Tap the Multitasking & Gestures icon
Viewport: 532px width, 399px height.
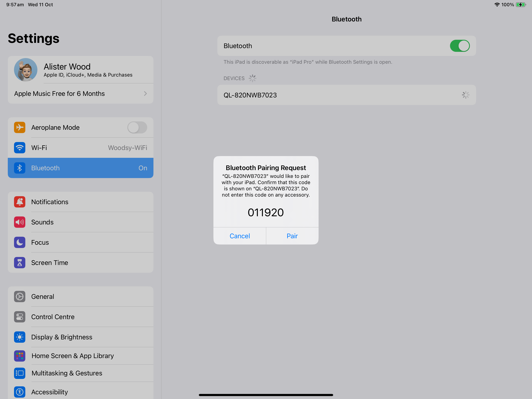pos(20,373)
